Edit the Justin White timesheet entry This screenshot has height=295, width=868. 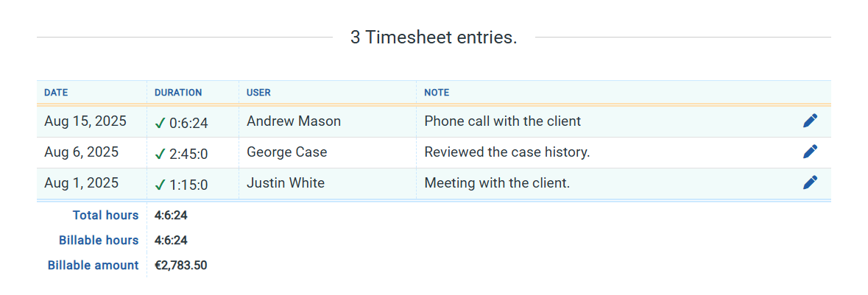pyautogui.click(x=810, y=182)
